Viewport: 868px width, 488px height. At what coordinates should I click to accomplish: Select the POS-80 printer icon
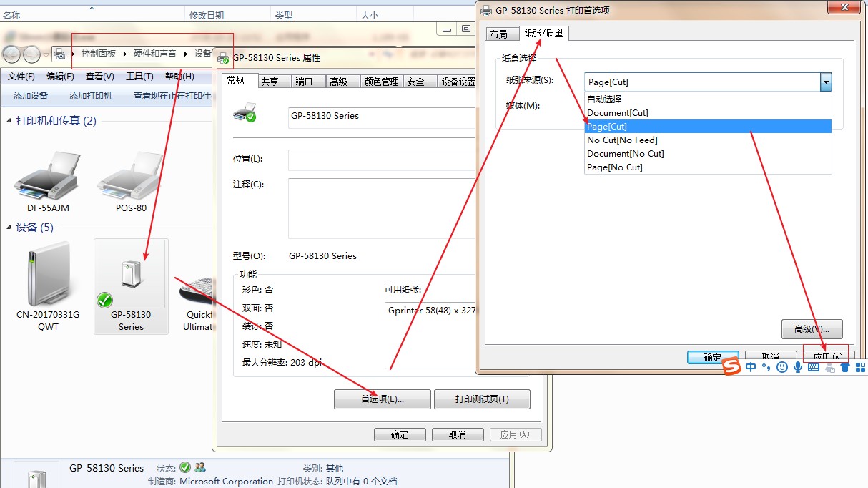131,176
